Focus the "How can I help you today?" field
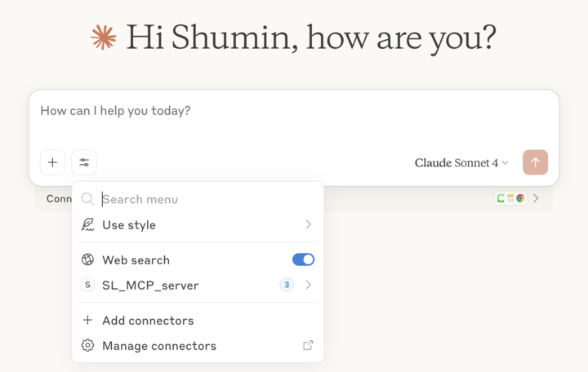 [x=245, y=111]
